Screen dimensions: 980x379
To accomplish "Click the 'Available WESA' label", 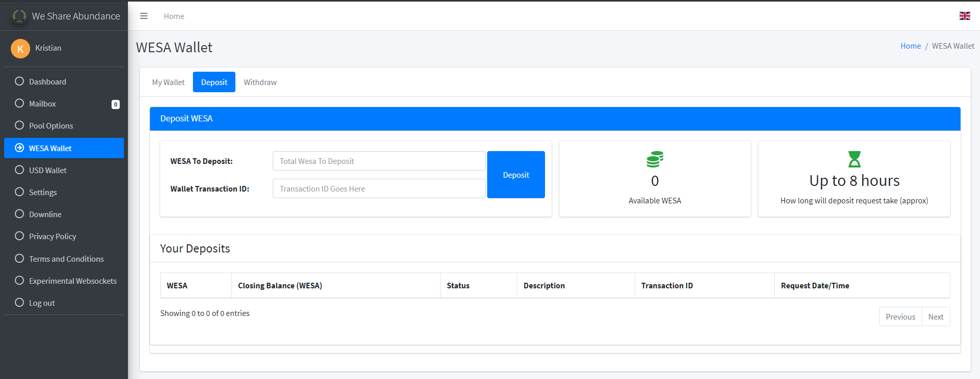I will [655, 200].
